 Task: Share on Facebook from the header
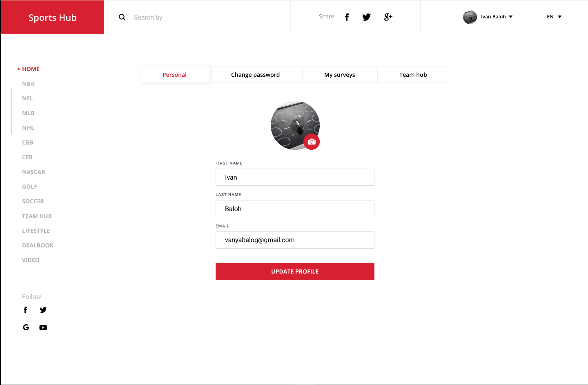[347, 17]
